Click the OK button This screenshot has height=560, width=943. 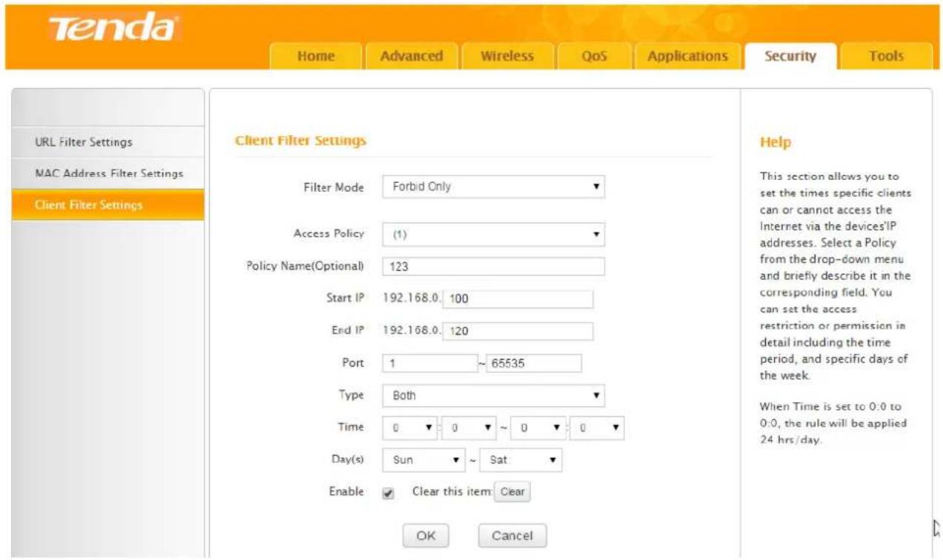coord(425,536)
